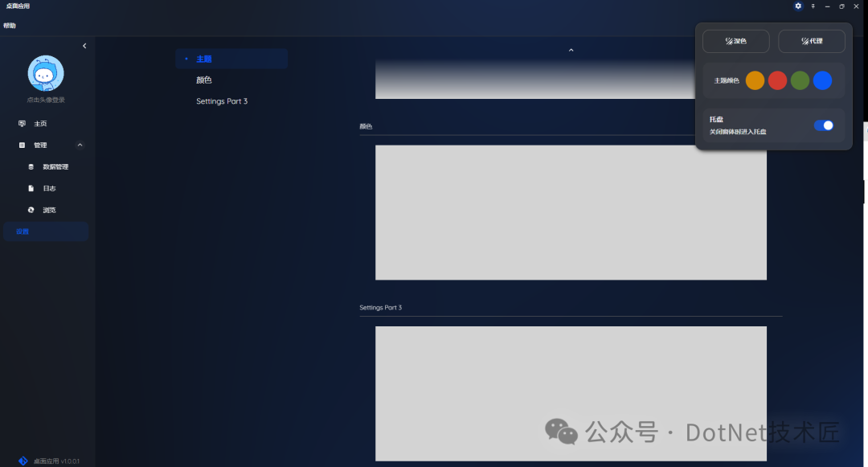The width and height of the screenshot is (868, 467).
Task: Click the 管理 grid icon
Action: 23,145
